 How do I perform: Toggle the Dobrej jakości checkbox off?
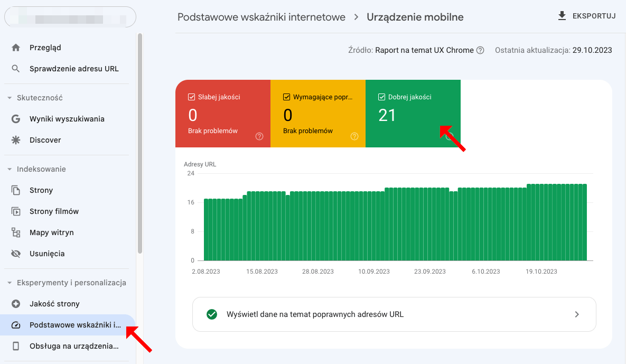pyautogui.click(x=381, y=97)
